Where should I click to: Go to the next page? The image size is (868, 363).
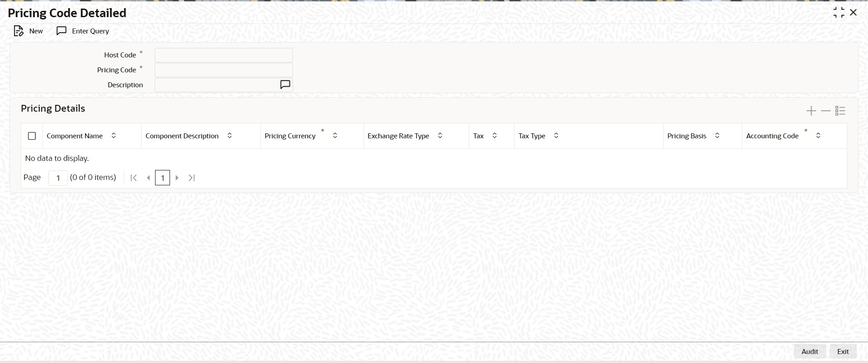(x=177, y=178)
